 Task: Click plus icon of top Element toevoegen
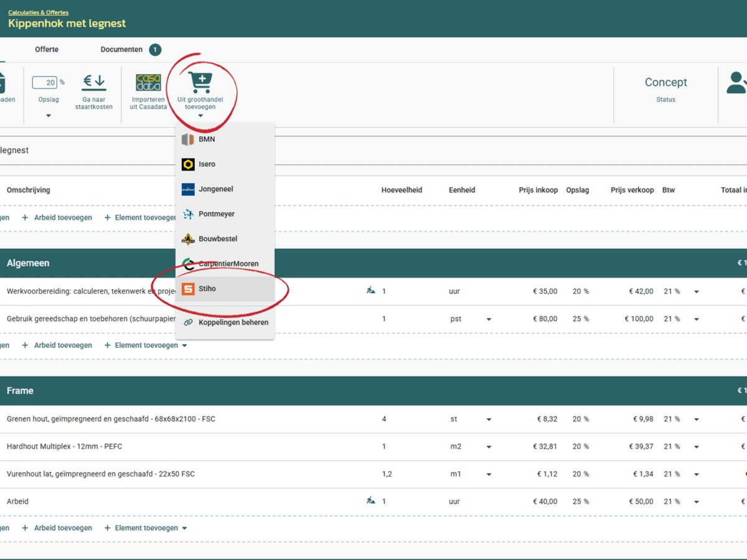pos(107,218)
